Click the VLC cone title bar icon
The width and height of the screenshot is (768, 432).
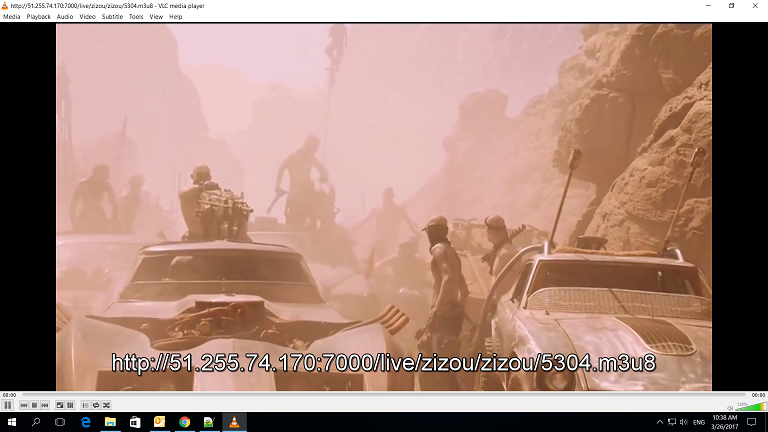coord(4,6)
